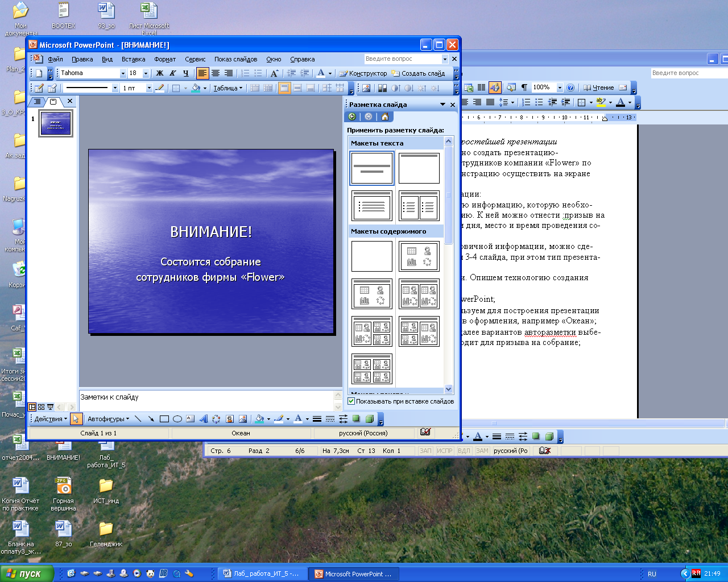Image resolution: width=728 pixels, height=582 pixels.
Task: Select the Title Only layout thumbnail
Action: click(419, 168)
